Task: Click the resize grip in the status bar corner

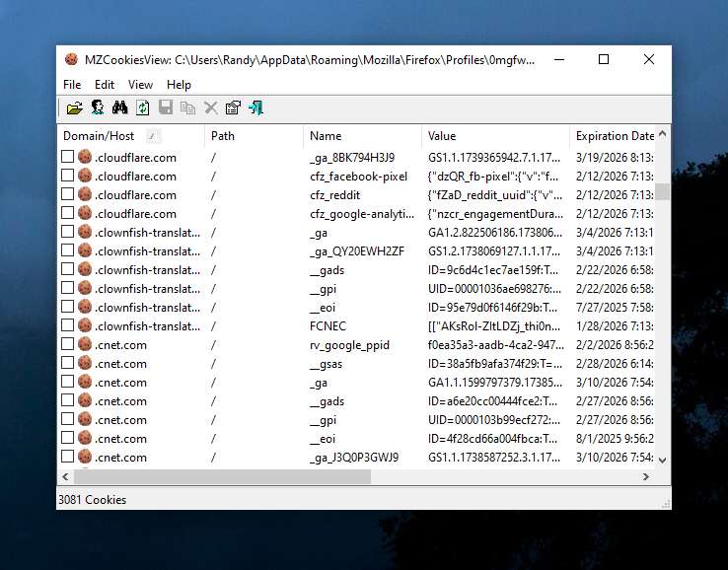Action: (x=665, y=503)
